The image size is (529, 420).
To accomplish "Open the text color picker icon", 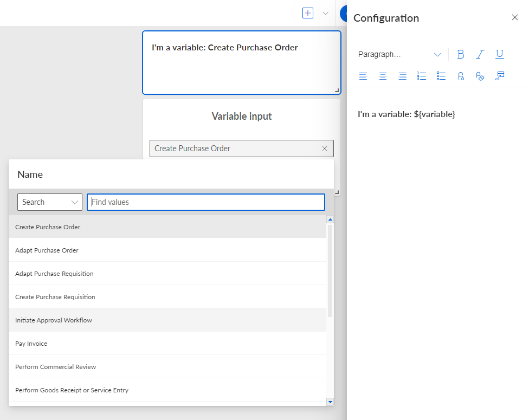I will [x=461, y=76].
